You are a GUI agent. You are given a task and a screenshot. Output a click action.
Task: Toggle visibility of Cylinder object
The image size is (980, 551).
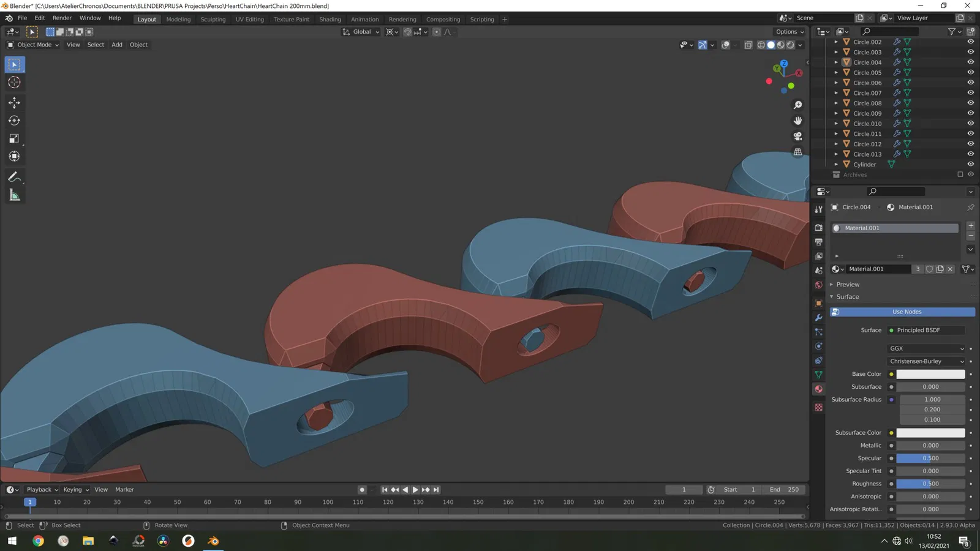coord(970,164)
